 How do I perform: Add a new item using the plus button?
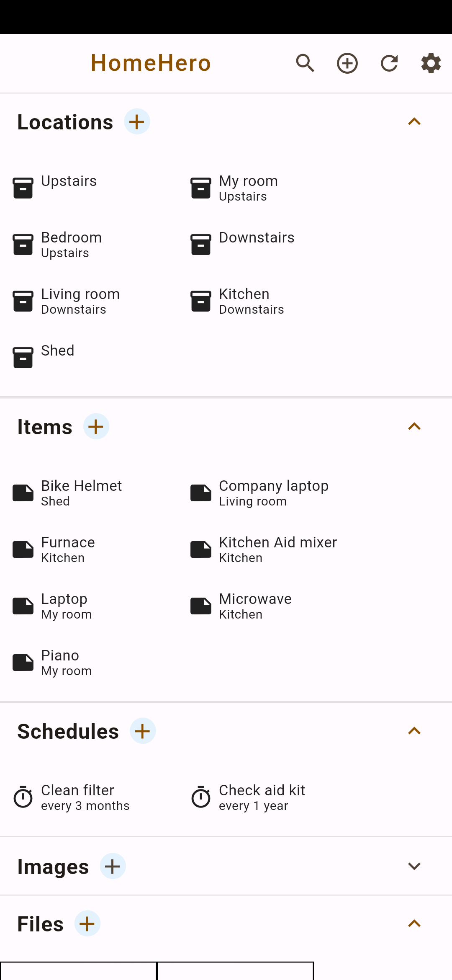pos(95,426)
